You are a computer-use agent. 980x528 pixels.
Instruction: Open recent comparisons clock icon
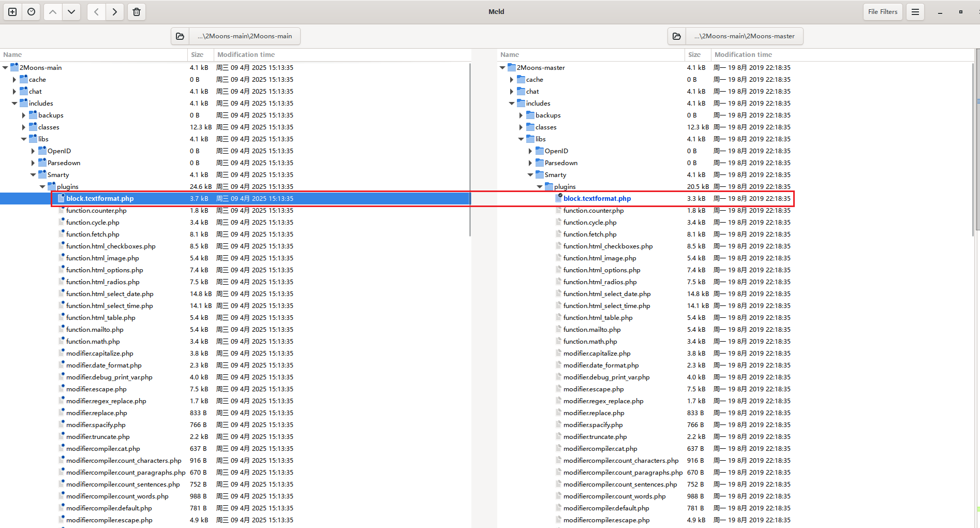point(32,12)
